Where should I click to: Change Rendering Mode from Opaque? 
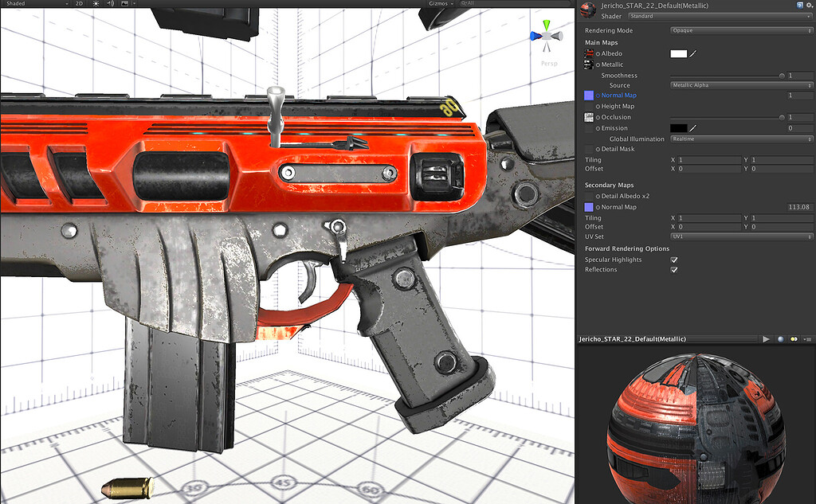pos(741,29)
